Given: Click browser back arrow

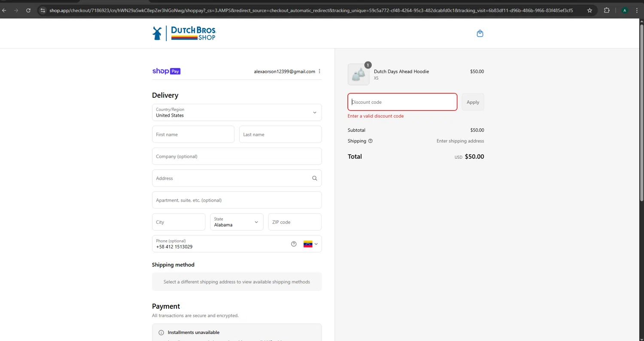Looking at the screenshot, I should [4, 10].
